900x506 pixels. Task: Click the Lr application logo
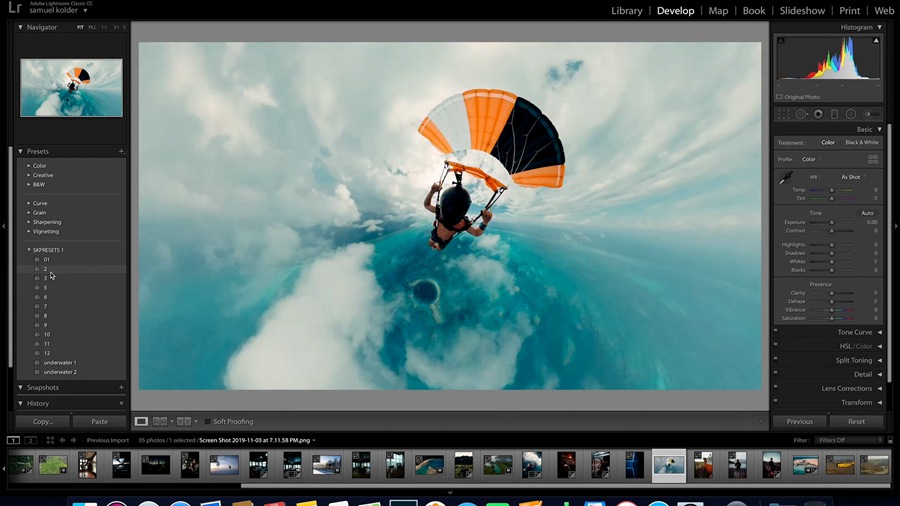[x=14, y=7]
